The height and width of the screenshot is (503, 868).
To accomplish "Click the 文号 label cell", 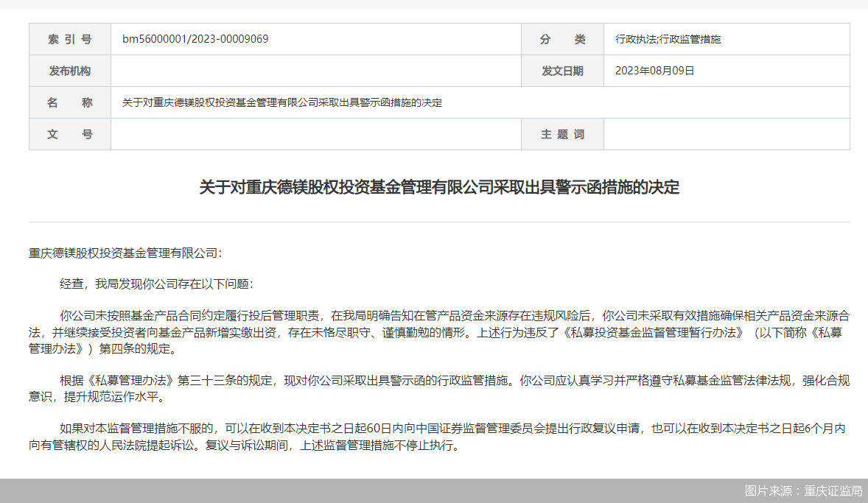I will pos(69,134).
